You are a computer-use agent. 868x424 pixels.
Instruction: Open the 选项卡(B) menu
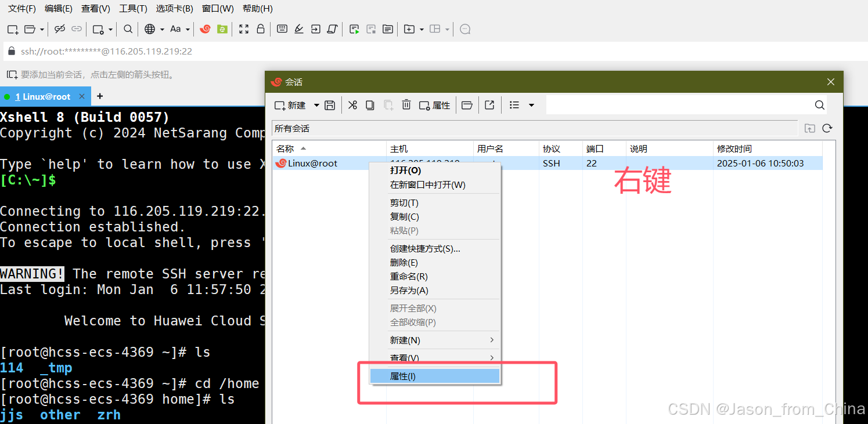[x=175, y=9]
